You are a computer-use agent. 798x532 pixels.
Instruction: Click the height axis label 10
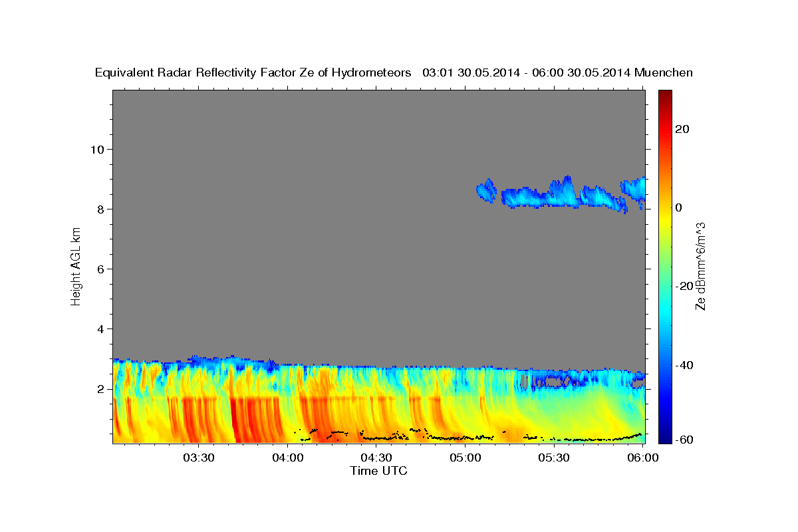pos(98,149)
